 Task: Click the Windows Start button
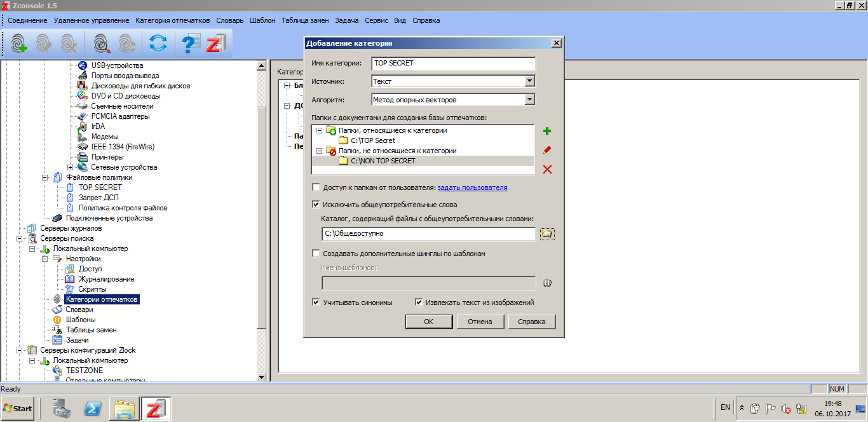pos(18,408)
